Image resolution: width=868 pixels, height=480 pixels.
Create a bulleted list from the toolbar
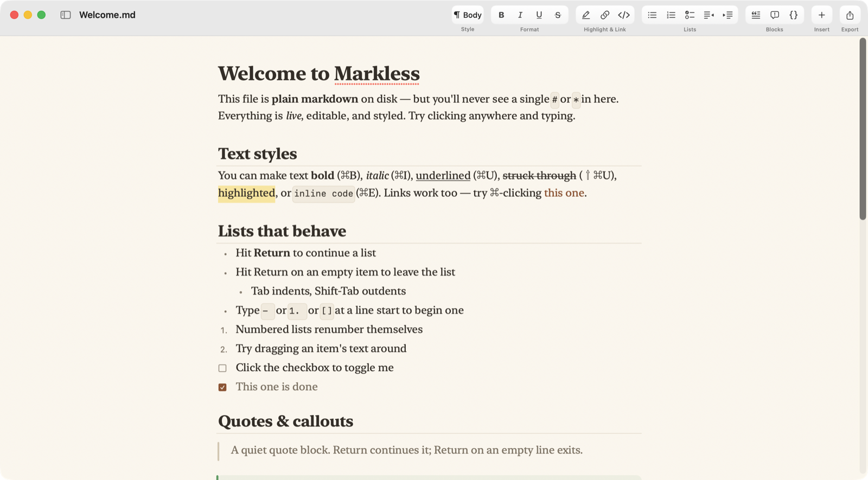click(x=652, y=15)
